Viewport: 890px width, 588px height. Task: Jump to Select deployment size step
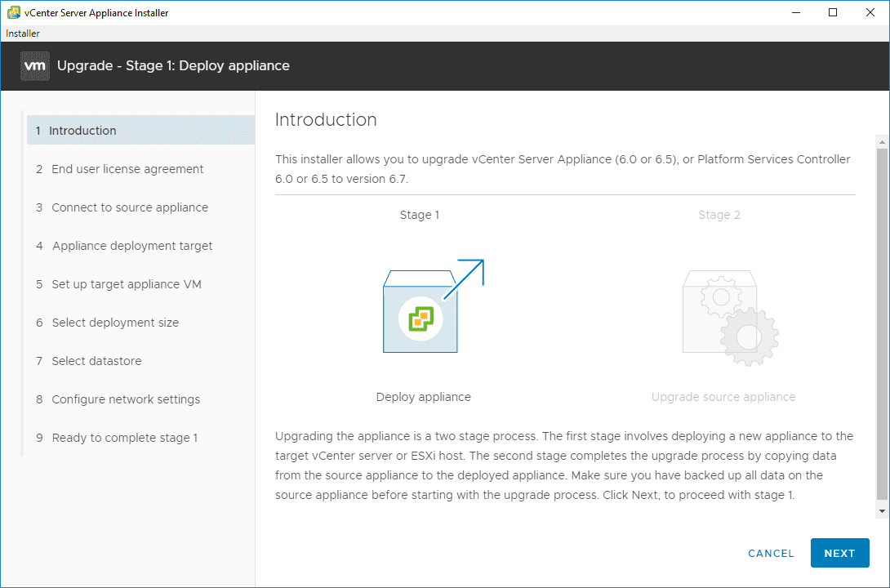click(x=115, y=323)
